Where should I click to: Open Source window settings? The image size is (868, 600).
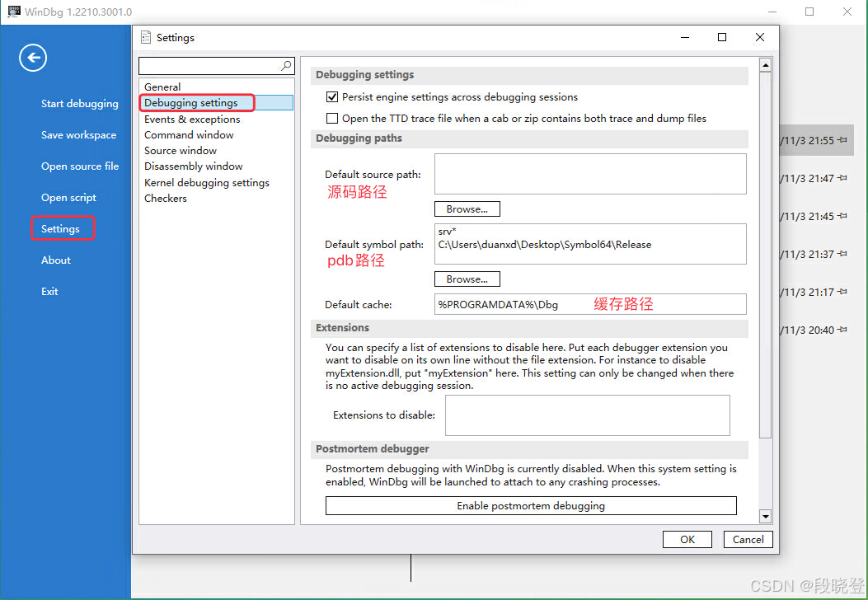tap(216, 151)
